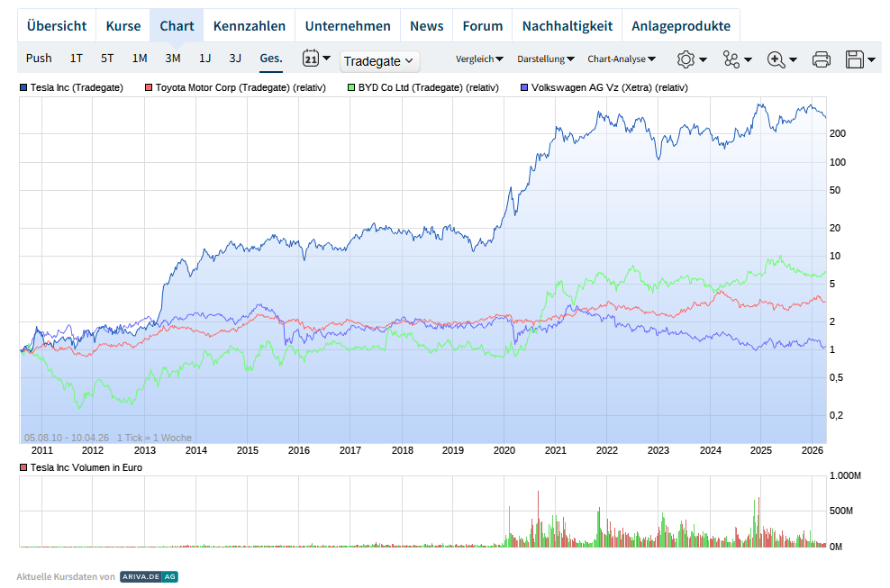Open the Darstellung dropdown menu

tap(546, 59)
